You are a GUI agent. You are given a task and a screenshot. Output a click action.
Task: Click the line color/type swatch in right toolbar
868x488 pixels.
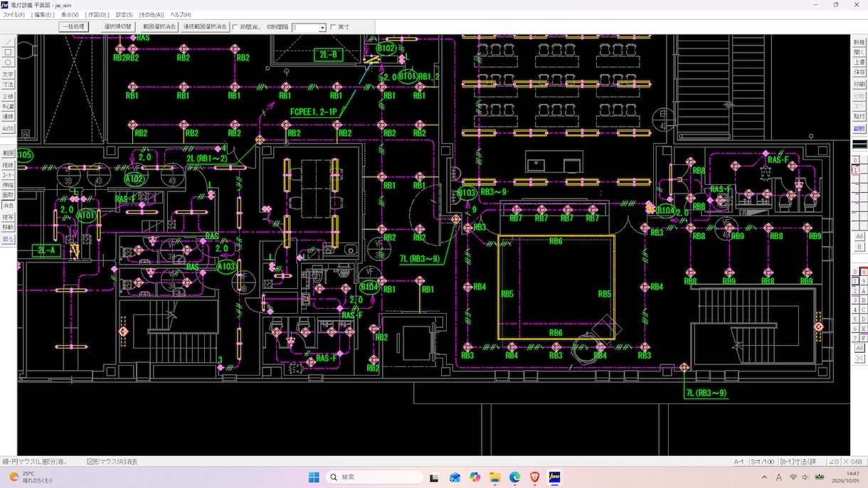[x=859, y=144]
